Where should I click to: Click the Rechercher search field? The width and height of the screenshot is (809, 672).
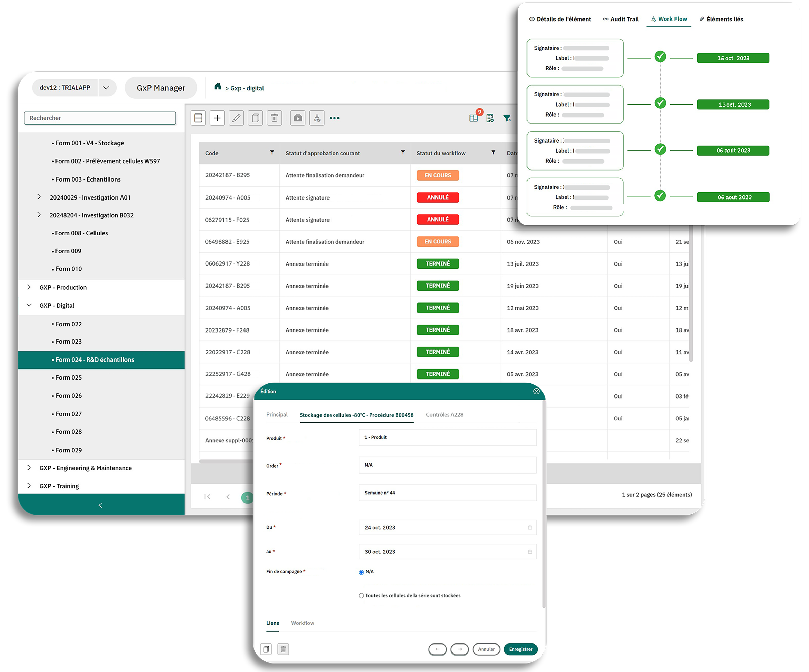coord(100,118)
